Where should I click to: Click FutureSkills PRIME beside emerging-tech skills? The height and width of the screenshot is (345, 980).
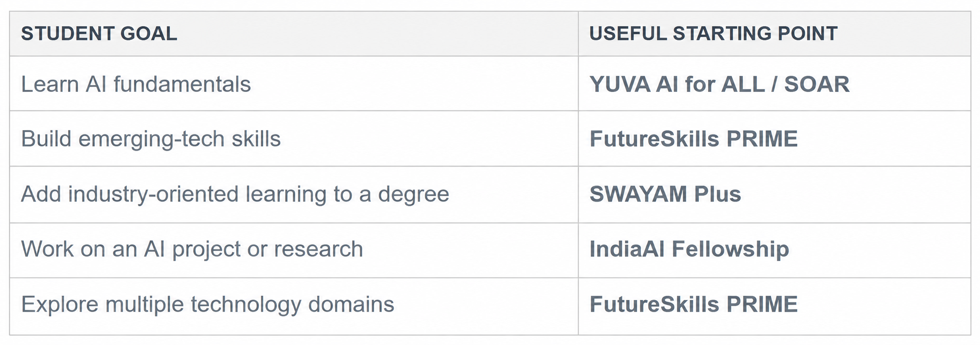pyautogui.click(x=693, y=139)
